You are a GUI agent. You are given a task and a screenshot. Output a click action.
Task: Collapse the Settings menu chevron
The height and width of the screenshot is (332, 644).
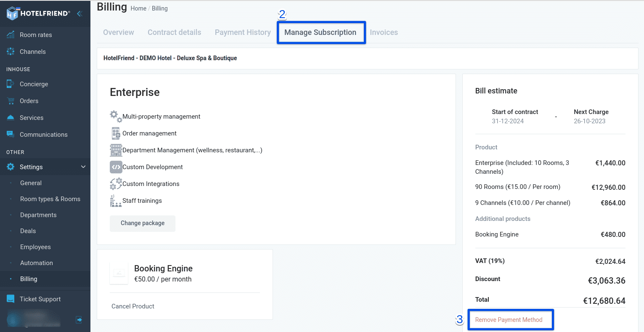coord(83,167)
